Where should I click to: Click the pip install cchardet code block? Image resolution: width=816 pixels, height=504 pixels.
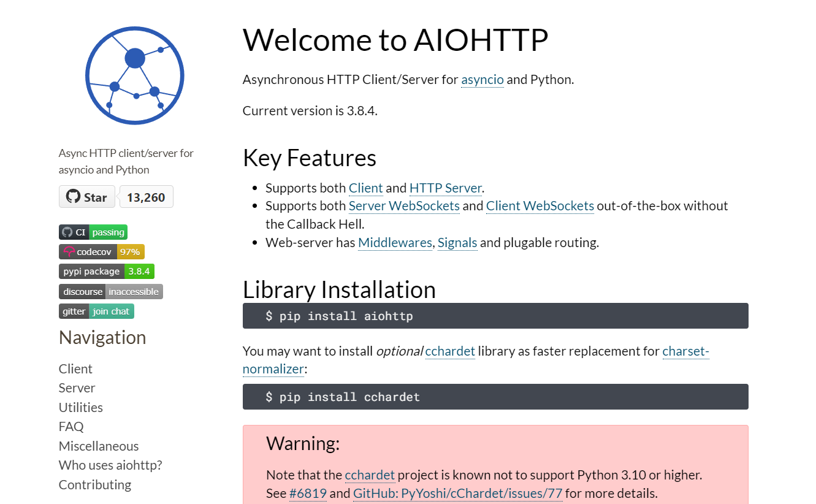(x=495, y=397)
